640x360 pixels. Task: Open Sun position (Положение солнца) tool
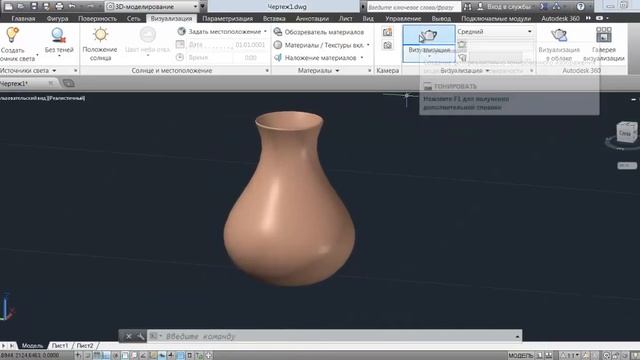pyautogui.click(x=100, y=35)
